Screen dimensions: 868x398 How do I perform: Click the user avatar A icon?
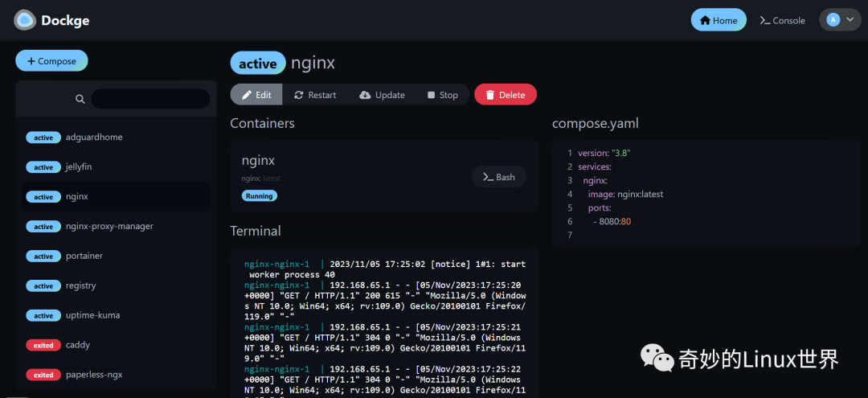point(833,20)
